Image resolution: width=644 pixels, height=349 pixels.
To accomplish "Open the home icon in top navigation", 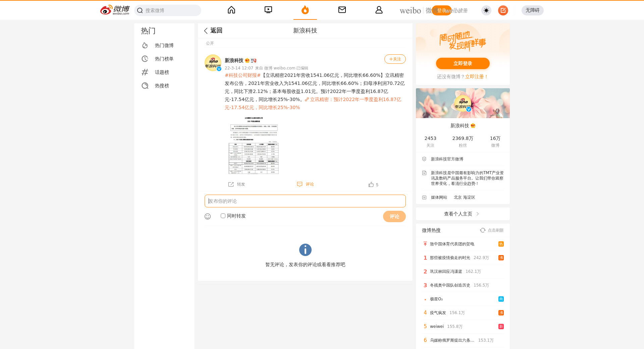I will tap(231, 10).
